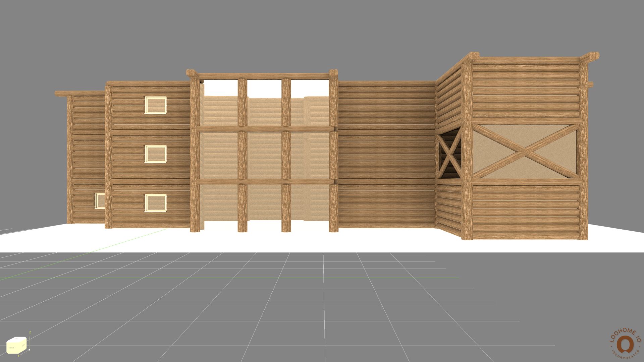Click the white origin dot beside the view cube
644x362 pixels.
pyautogui.click(x=29, y=350)
